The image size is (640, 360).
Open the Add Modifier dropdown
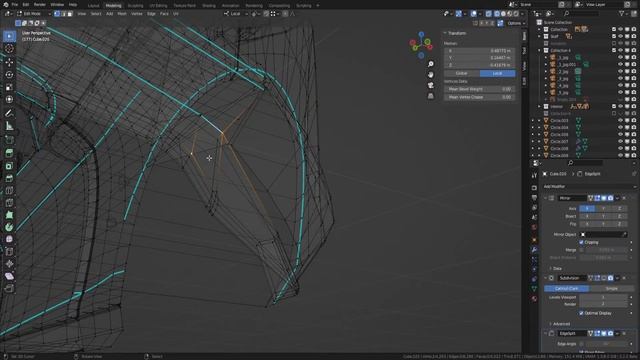click(589, 187)
